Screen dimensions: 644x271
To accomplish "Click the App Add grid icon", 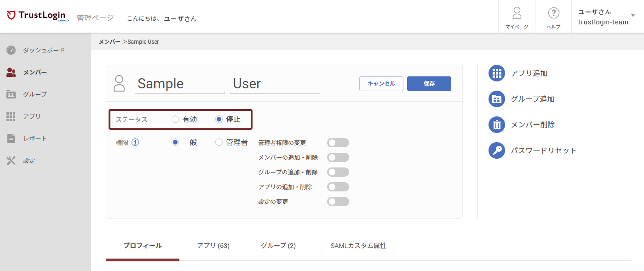I will 496,73.
